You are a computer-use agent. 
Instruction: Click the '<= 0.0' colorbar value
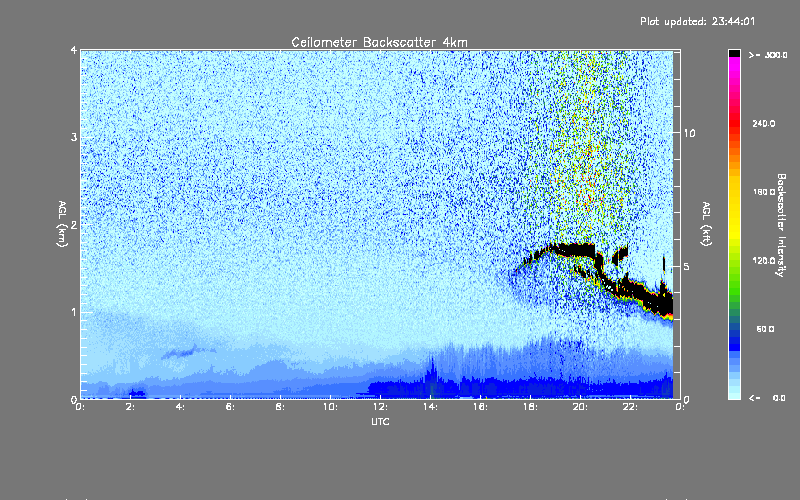point(767,398)
